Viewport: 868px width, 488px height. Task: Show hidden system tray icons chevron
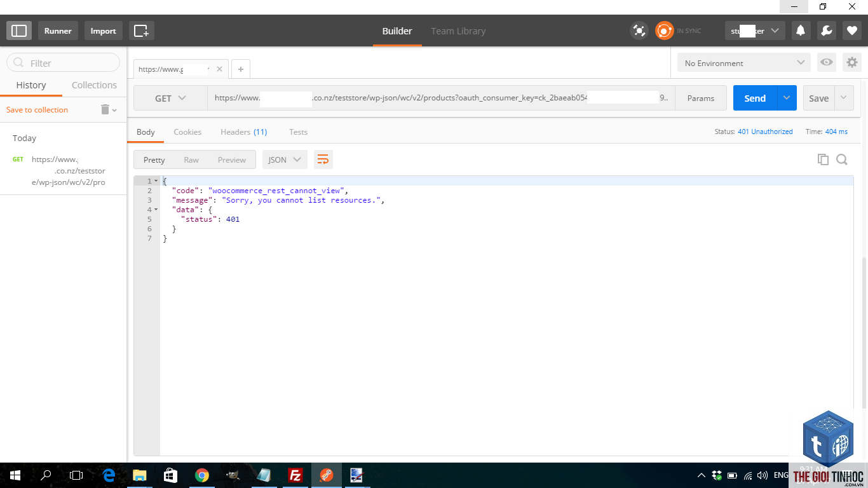point(702,475)
